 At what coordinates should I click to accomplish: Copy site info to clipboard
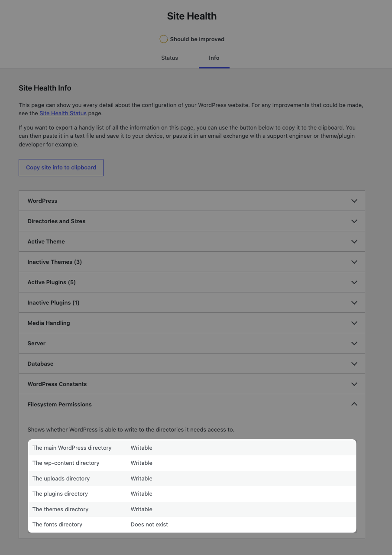pos(61,167)
